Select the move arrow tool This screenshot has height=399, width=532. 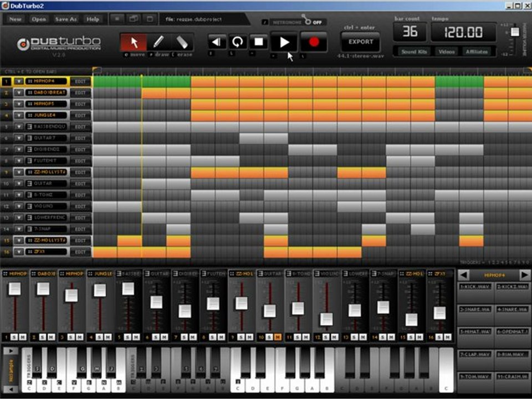pyautogui.click(x=134, y=42)
